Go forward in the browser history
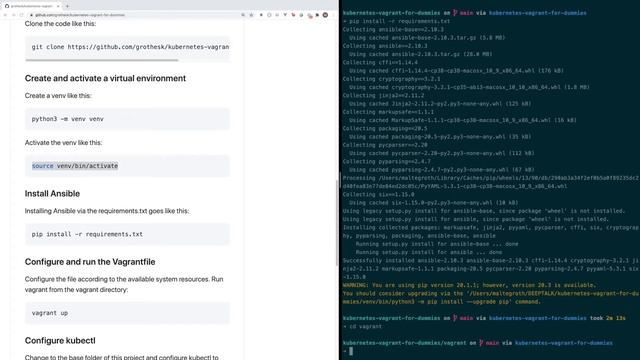Image resolution: width=640 pixels, height=360 pixels. click(x=13, y=15)
